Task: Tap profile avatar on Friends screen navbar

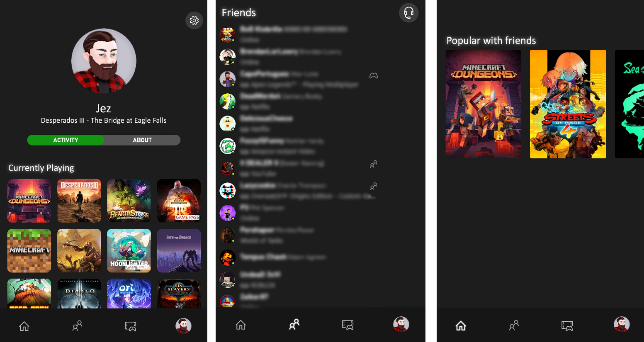Action: (x=401, y=324)
